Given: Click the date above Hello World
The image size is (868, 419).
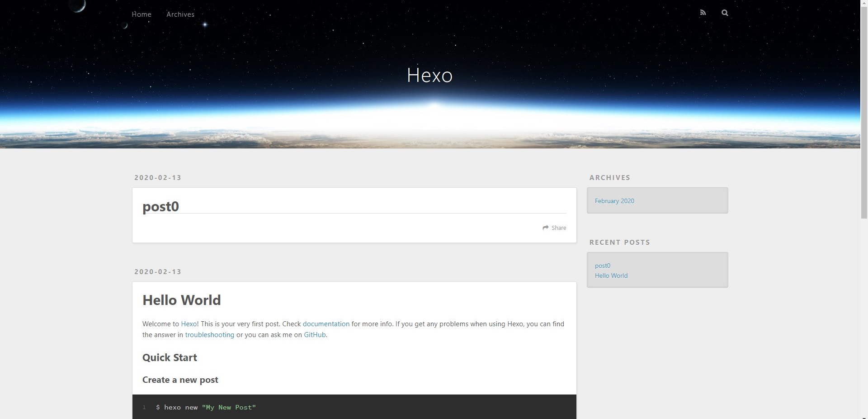Looking at the screenshot, I should 158,272.
